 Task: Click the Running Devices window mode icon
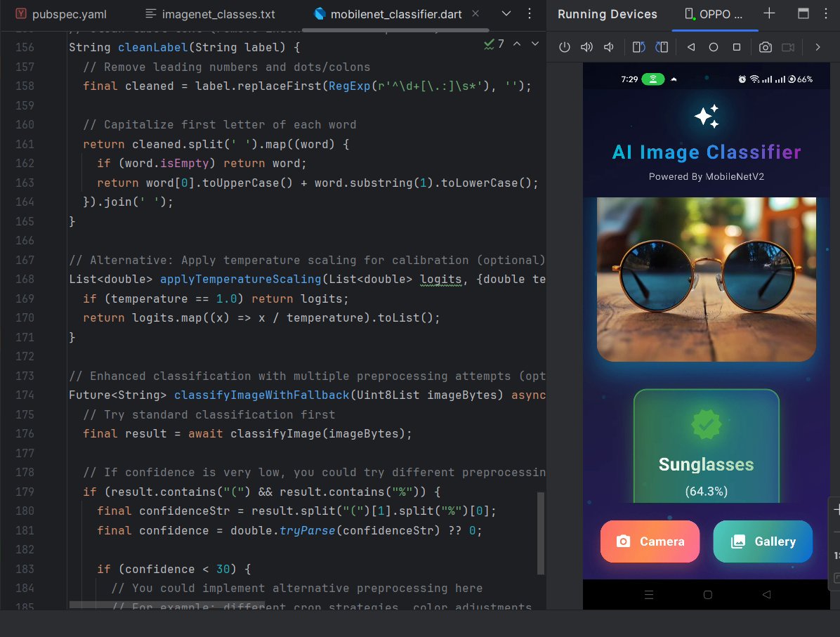click(803, 13)
